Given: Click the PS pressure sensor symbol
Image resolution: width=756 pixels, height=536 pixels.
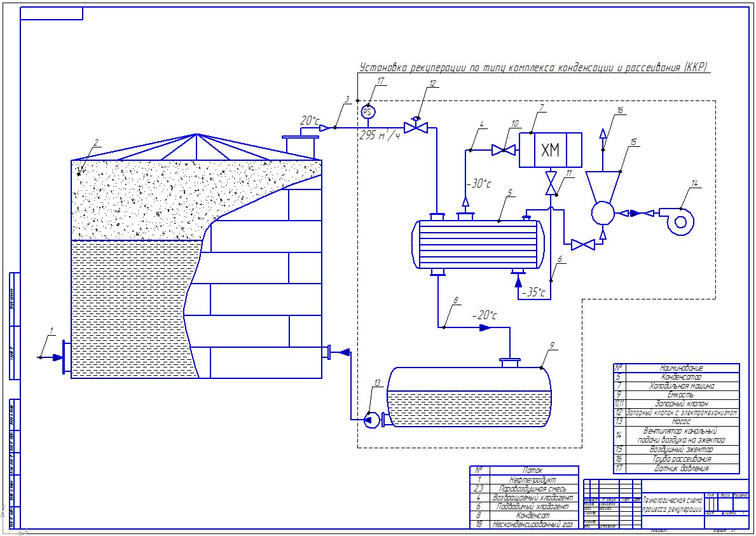Looking at the screenshot, I should [368, 113].
